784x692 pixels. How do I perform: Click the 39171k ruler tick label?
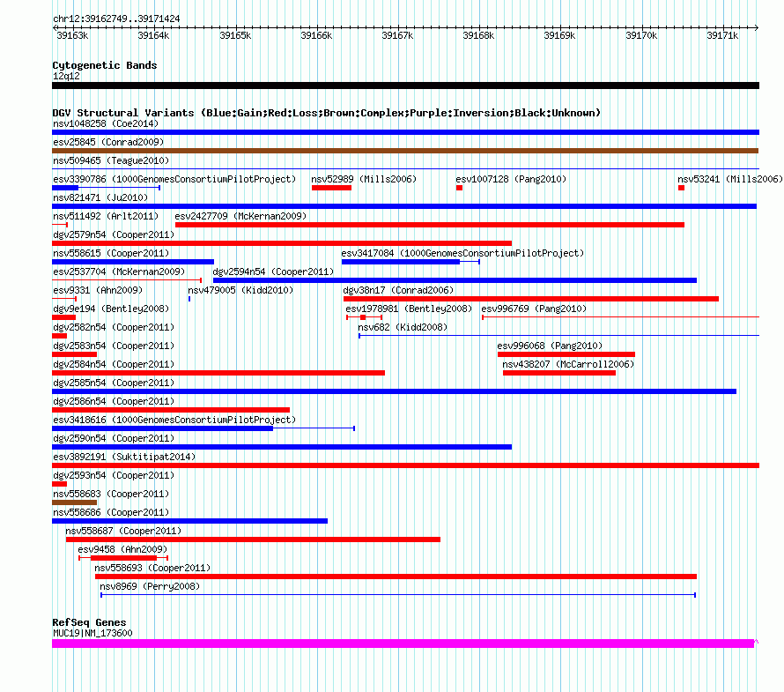pyautogui.click(x=722, y=35)
